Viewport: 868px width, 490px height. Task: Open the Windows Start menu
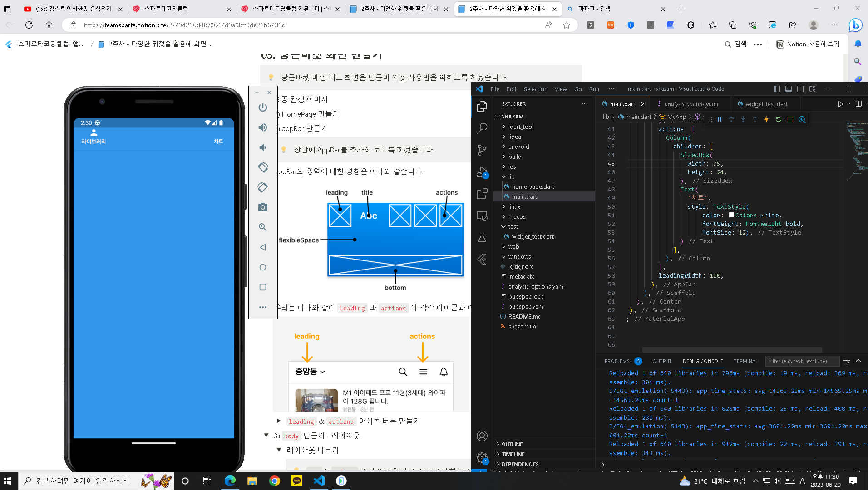click(x=8, y=481)
